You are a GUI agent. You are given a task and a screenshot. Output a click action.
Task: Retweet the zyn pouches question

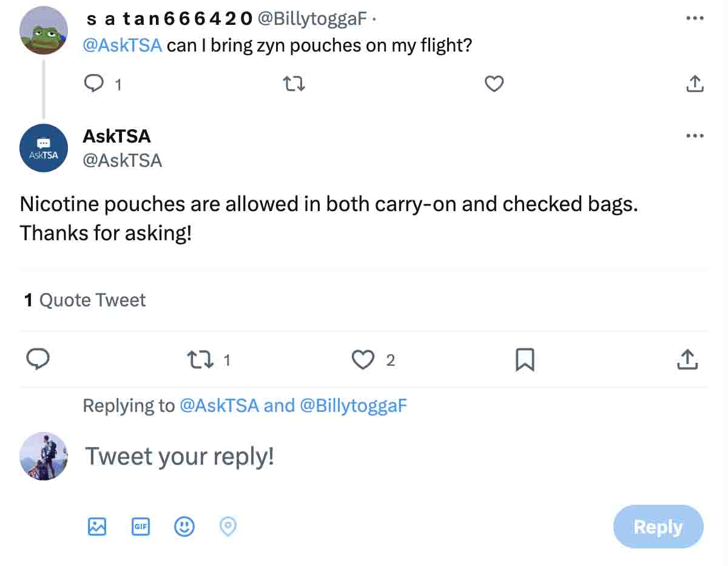(294, 83)
